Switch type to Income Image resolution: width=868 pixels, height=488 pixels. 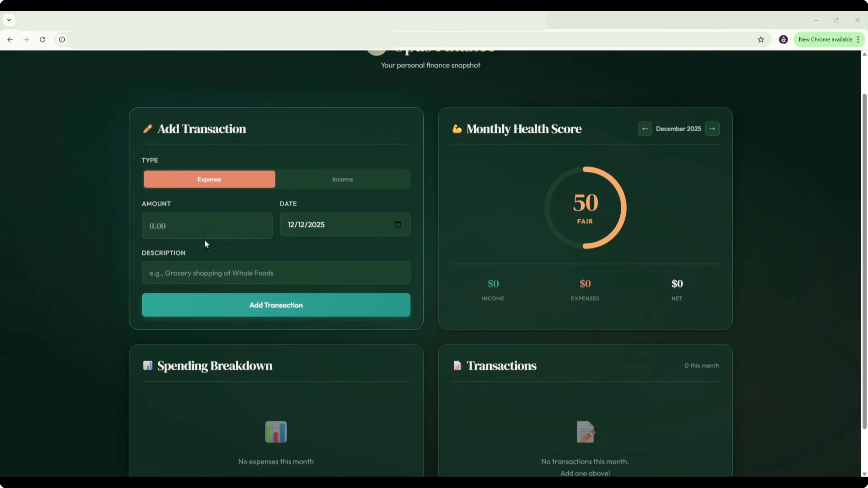342,179
